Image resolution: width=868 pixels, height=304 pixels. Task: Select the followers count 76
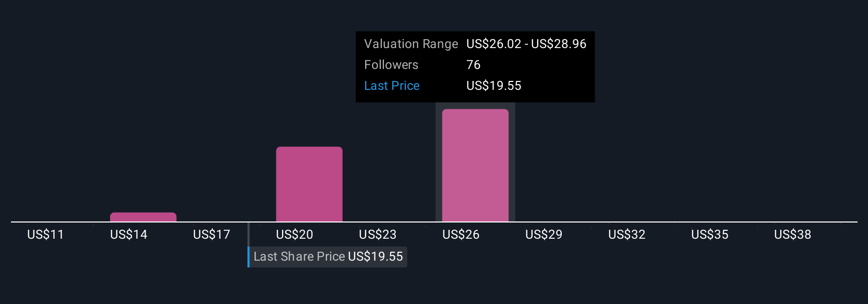coord(473,65)
